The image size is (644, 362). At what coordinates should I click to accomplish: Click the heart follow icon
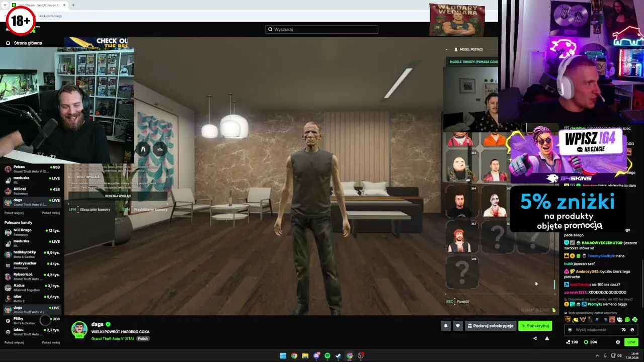point(457,326)
